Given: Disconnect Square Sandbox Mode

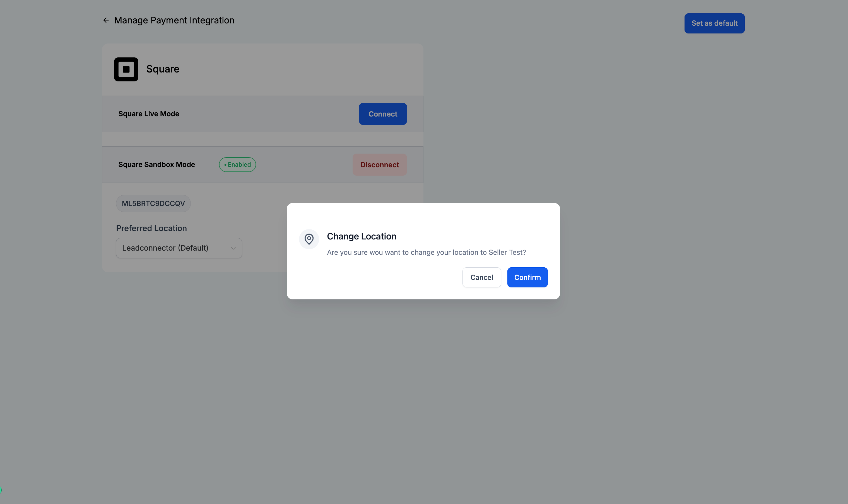Looking at the screenshot, I should (x=379, y=165).
